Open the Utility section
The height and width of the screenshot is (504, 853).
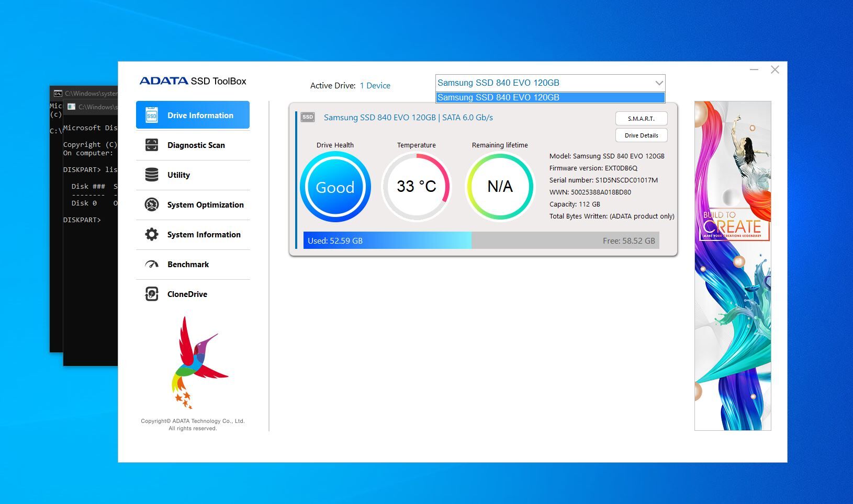click(193, 175)
